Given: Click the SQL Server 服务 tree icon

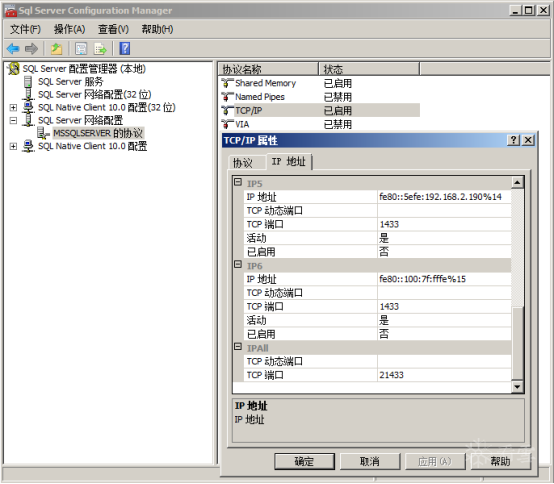Looking at the screenshot, I should tap(28, 82).
